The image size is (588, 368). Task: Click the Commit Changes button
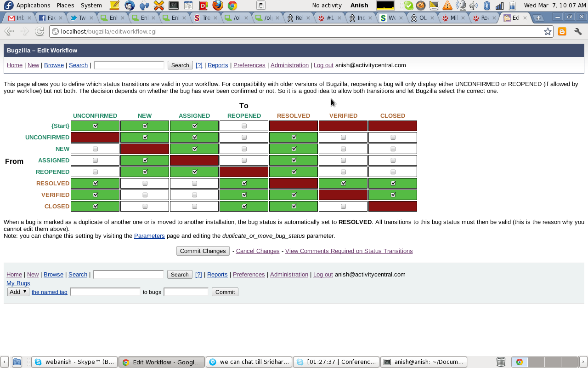(x=203, y=251)
